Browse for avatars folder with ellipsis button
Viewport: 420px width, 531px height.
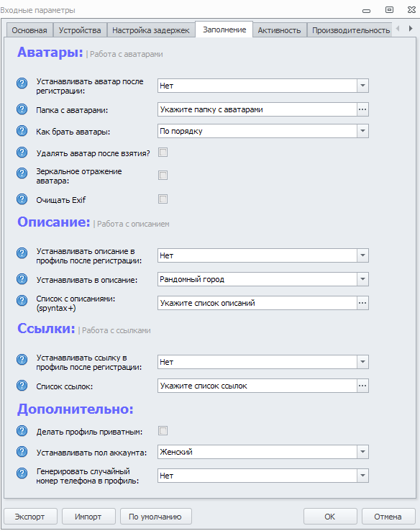(362, 109)
